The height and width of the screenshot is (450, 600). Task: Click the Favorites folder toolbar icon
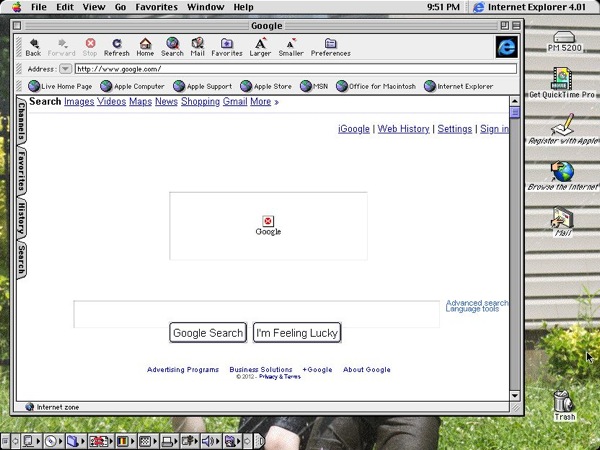(x=227, y=47)
